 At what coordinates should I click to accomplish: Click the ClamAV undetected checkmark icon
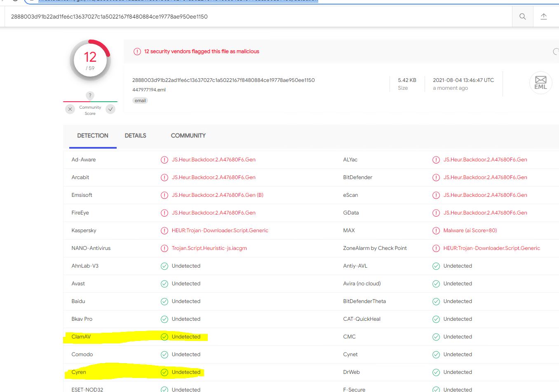(164, 337)
